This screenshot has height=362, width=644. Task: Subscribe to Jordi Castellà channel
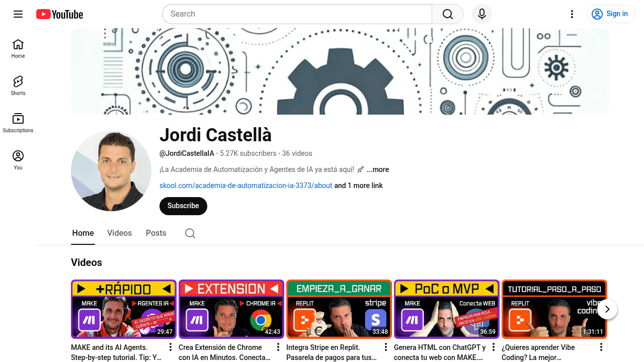183,206
